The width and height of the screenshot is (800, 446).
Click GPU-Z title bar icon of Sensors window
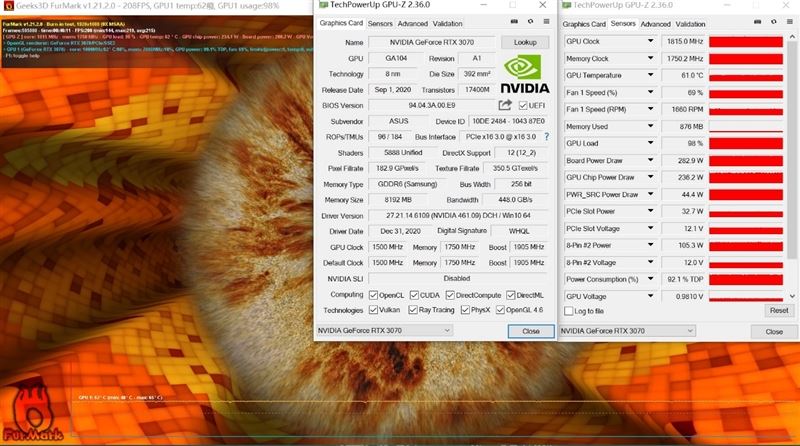(x=566, y=5)
